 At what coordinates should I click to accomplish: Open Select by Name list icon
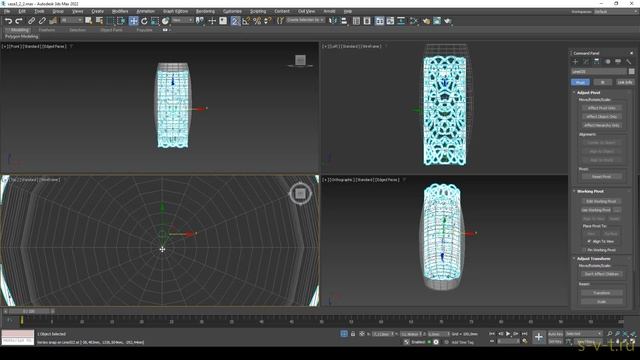click(99, 21)
